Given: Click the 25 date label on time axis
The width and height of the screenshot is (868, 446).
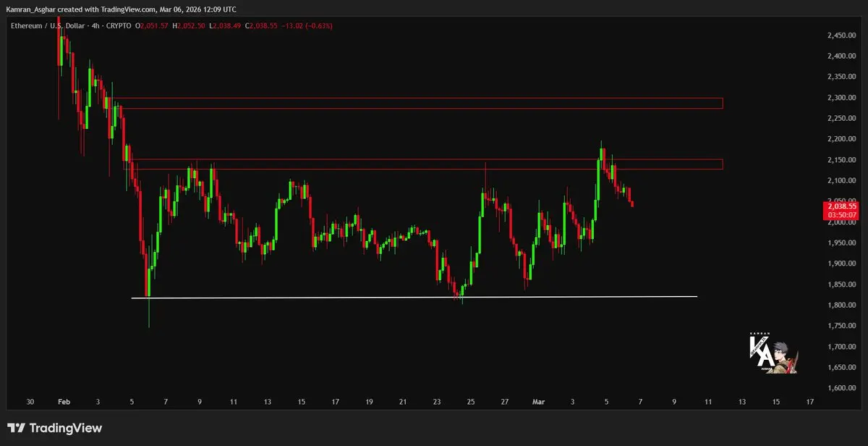Looking at the screenshot, I should point(471,401).
